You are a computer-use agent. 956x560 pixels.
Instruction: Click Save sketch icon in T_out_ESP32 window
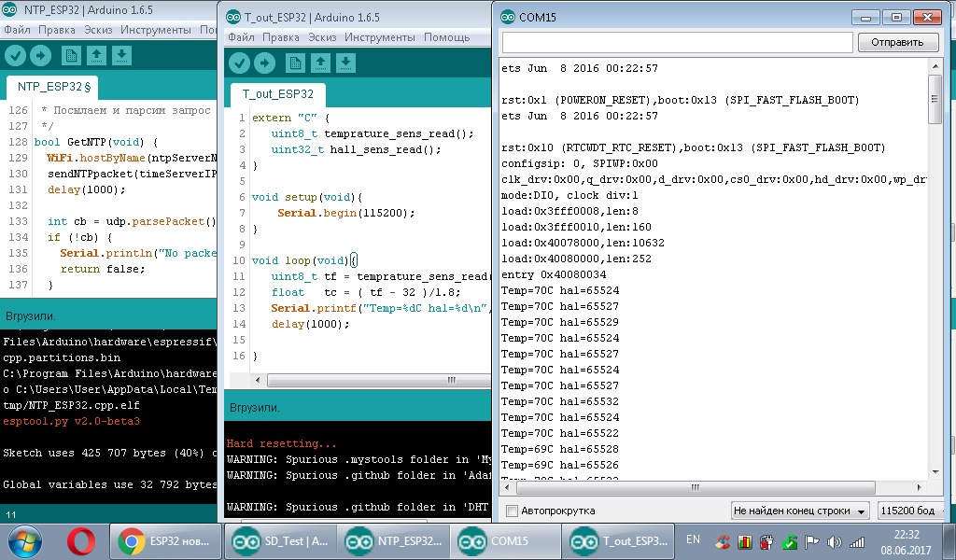click(x=346, y=63)
